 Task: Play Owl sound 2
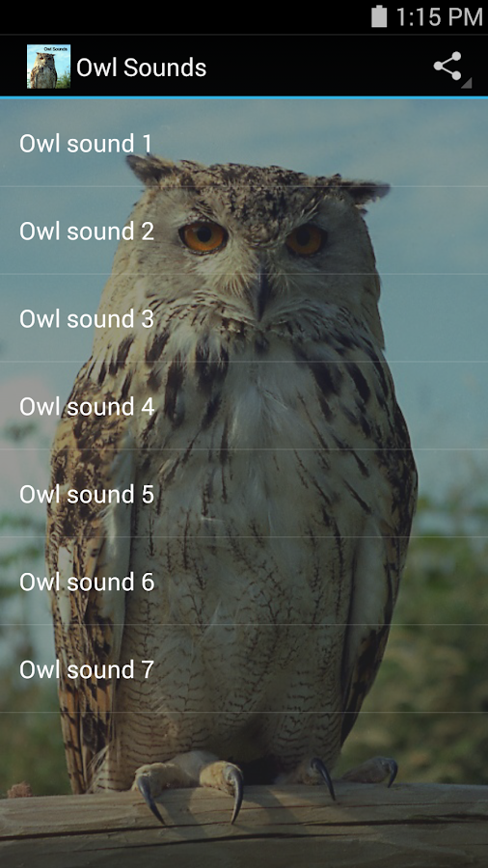244,231
